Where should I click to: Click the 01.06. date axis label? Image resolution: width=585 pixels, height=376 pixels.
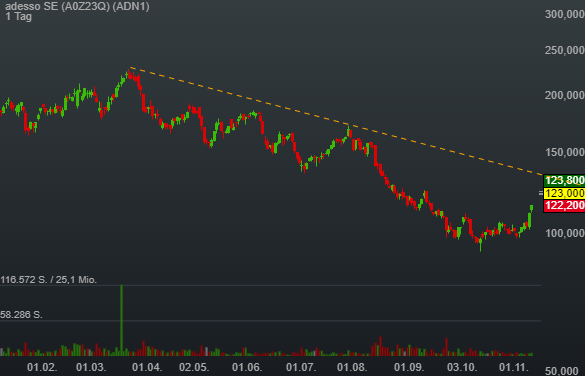(247, 367)
